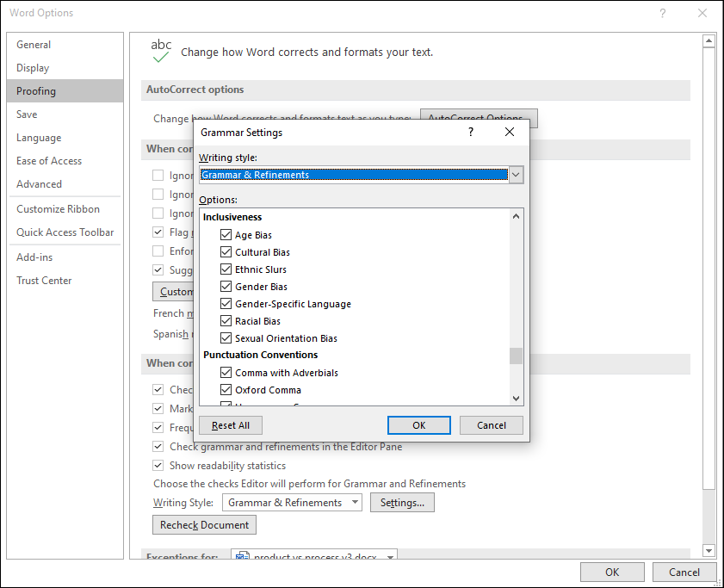Screen dimensions: 724x588
Task: Click the scroll-down arrow in the Options list
Action: click(515, 398)
